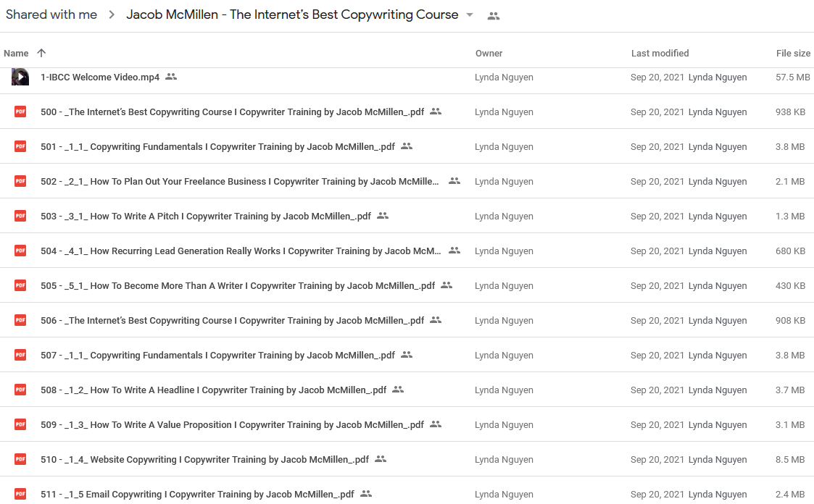The height and width of the screenshot is (504, 814).
Task: Sort by the Name column header
Action: point(16,54)
